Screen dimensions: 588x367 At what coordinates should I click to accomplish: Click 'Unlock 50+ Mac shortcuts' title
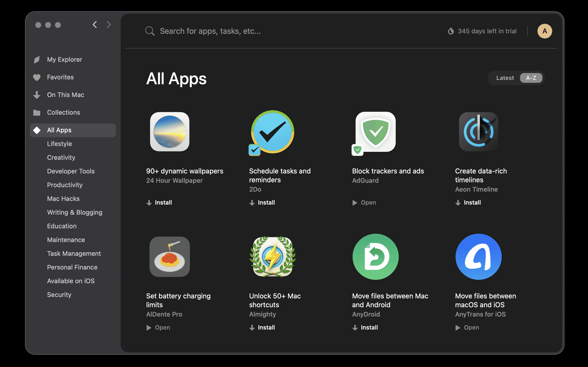click(x=275, y=300)
